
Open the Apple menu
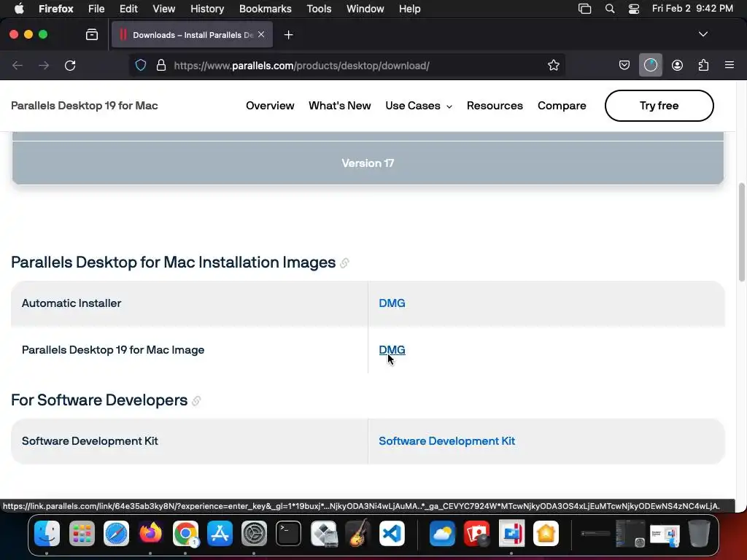pyautogui.click(x=19, y=9)
